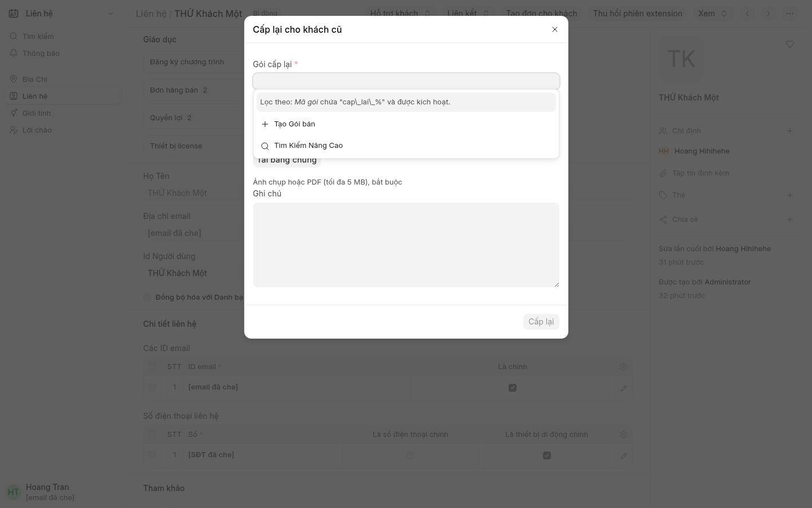Click Thu hồi phiên extension button
This screenshot has width=812, height=508.
coord(637,14)
